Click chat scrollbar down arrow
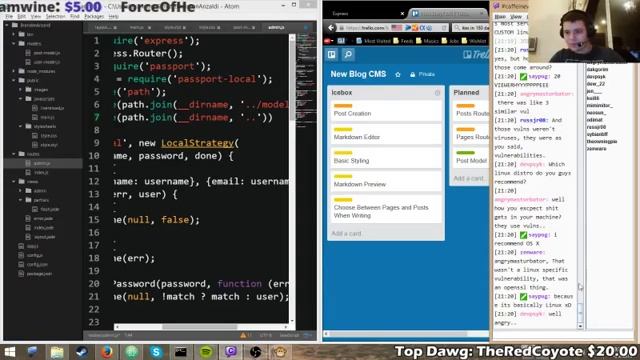The height and width of the screenshot is (360, 640). (x=580, y=326)
